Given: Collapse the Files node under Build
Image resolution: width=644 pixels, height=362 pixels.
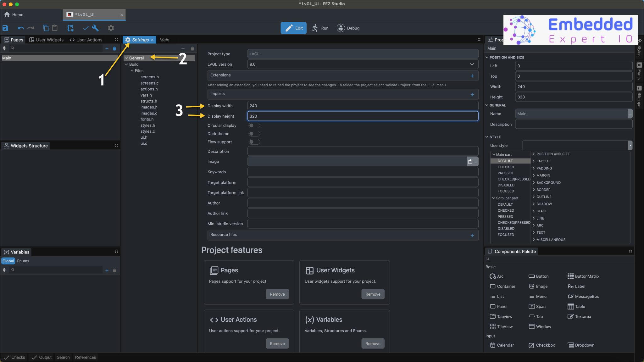Looking at the screenshot, I should click(x=133, y=70).
